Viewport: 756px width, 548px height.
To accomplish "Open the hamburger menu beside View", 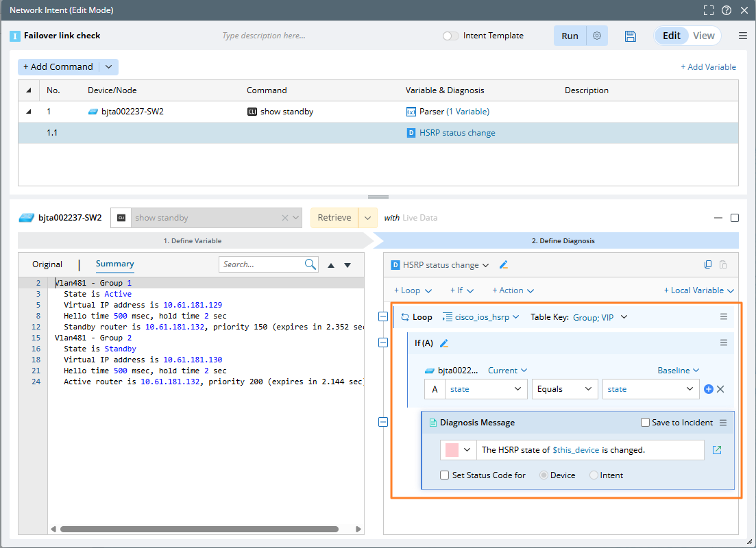I will click(743, 36).
